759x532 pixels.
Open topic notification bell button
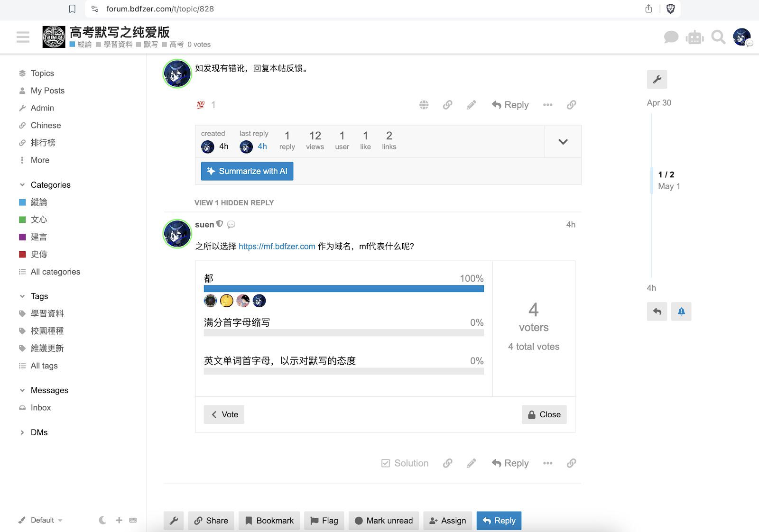[x=681, y=312]
